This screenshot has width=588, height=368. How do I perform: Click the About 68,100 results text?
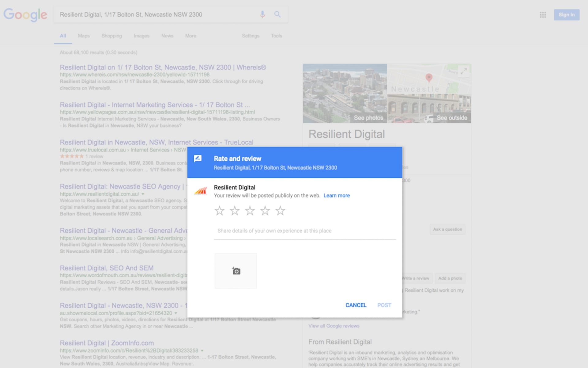tap(98, 52)
